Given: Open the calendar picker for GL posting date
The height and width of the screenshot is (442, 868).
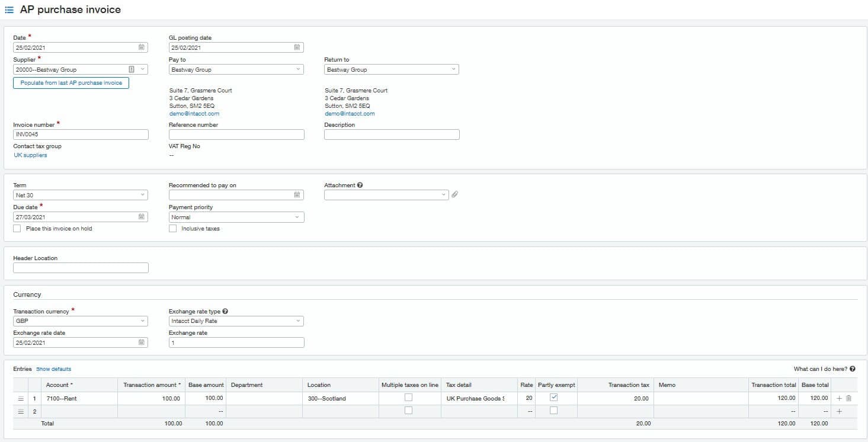Looking at the screenshot, I should 297,47.
